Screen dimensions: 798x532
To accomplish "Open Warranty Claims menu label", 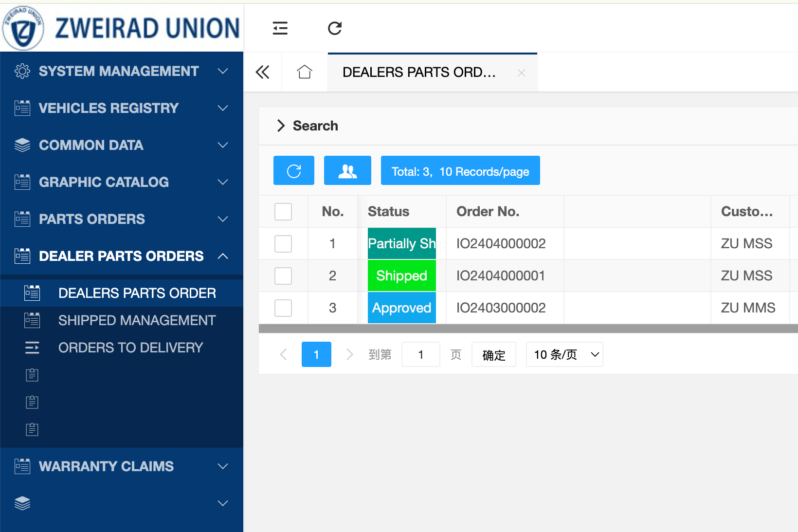I will (106, 466).
